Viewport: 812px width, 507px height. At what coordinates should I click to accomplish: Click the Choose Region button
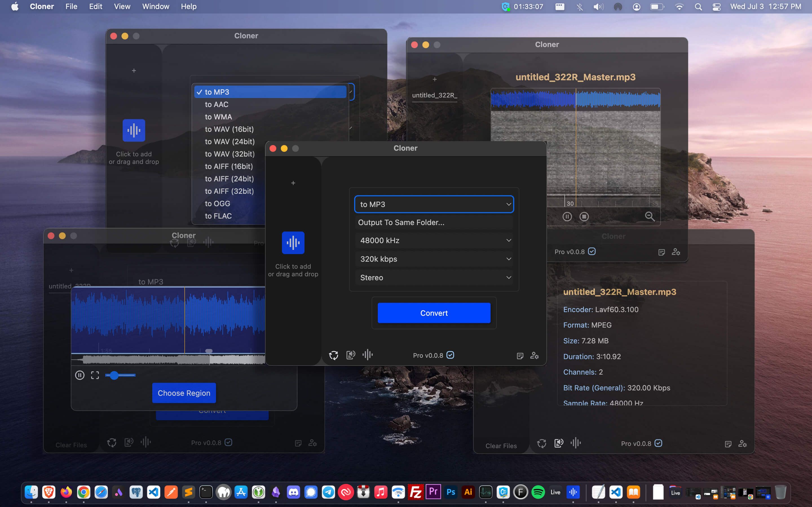coord(184,393)
